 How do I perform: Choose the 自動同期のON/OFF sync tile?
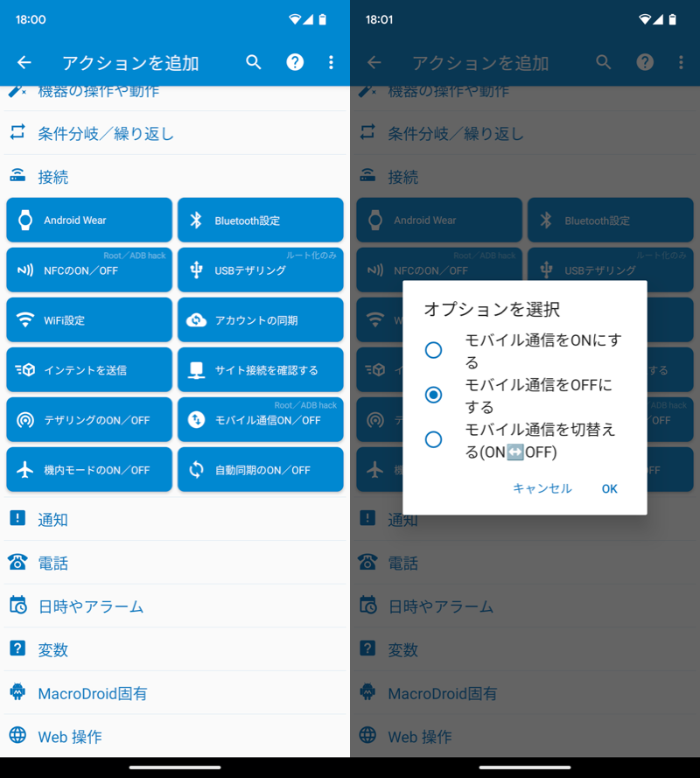(x=261, y=470)
